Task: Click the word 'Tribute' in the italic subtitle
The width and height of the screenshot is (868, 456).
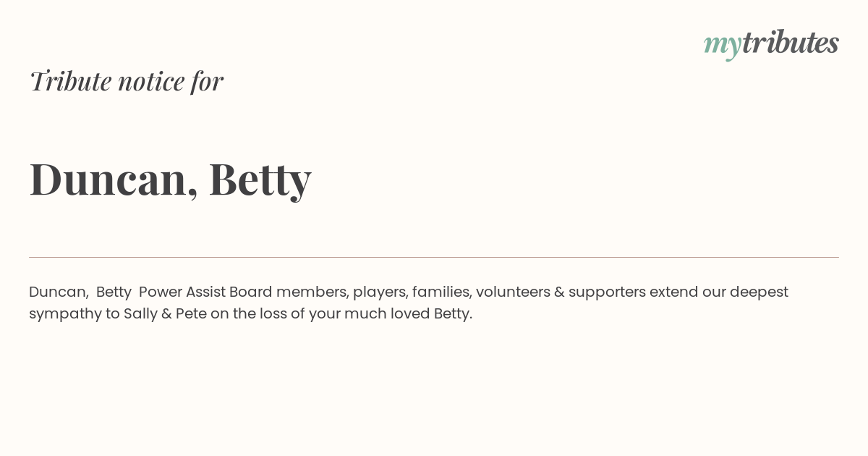Action: [70, 80]
